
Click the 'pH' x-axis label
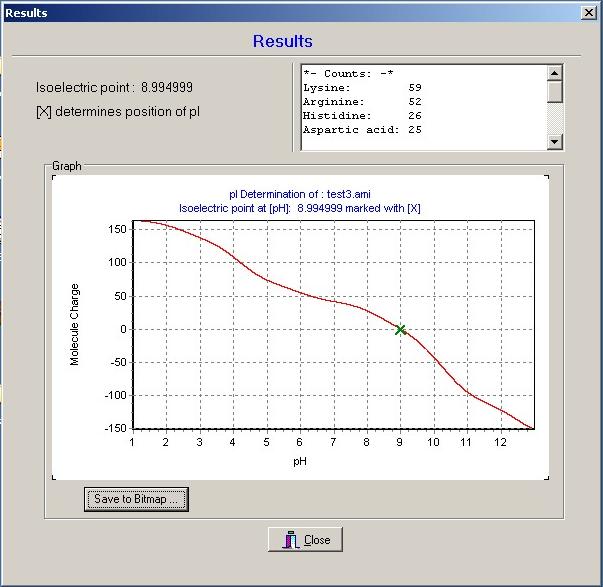[300, 461]
